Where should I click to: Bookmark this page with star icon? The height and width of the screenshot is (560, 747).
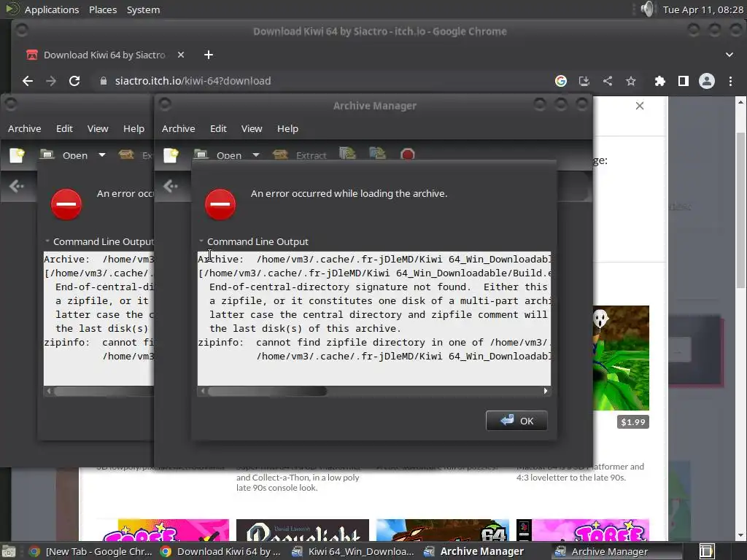(x=631, y=81)
